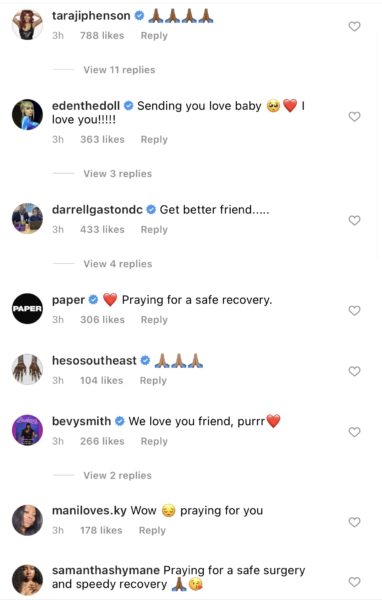The width and height of the screenshot is (382, 600).
Task: Like samanthashymane's comment with the heart
Action: [354, 582]
